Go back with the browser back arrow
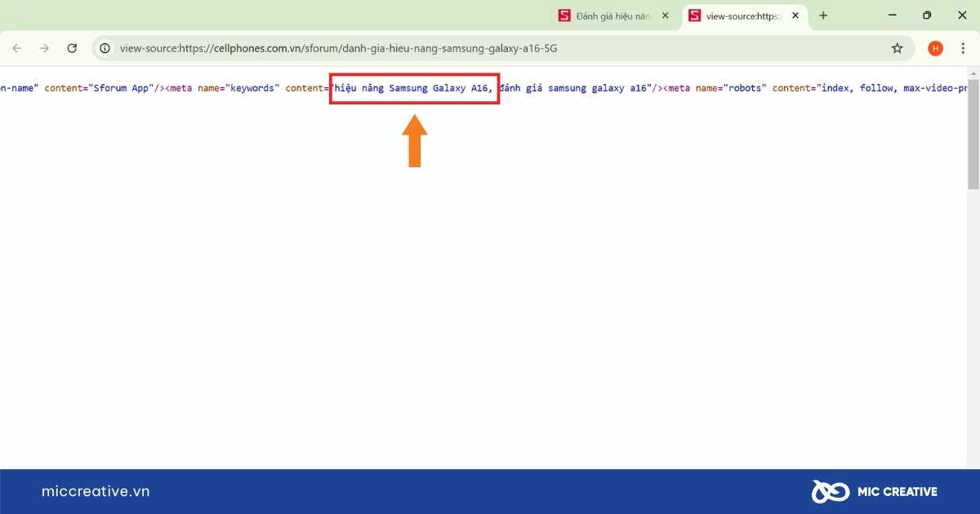Image resolution: width=980 pixels, height=514 pixels. [x=17, y=48]
